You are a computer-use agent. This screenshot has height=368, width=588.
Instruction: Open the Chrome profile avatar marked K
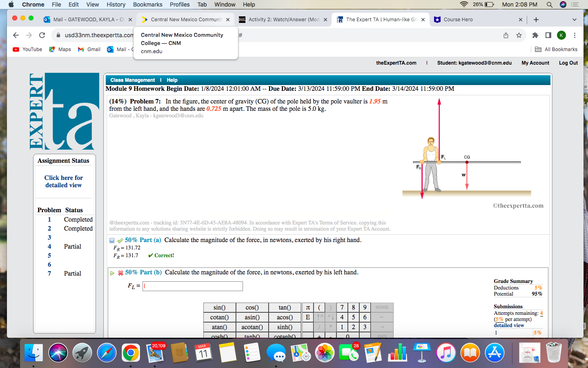pos(561,36)
